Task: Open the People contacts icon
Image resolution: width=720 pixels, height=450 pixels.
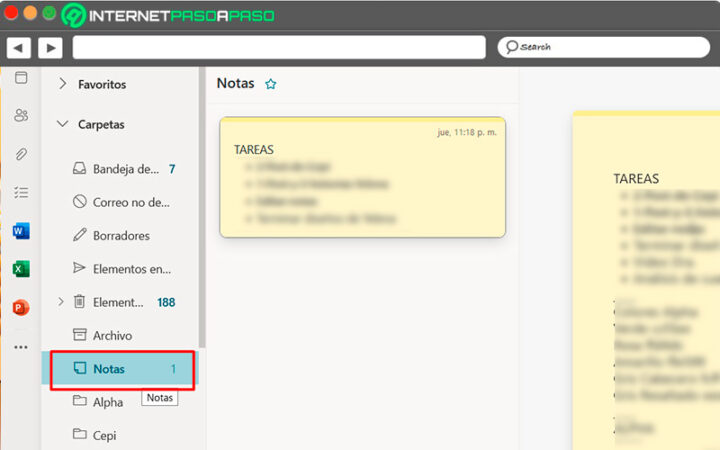Action: 21,115
